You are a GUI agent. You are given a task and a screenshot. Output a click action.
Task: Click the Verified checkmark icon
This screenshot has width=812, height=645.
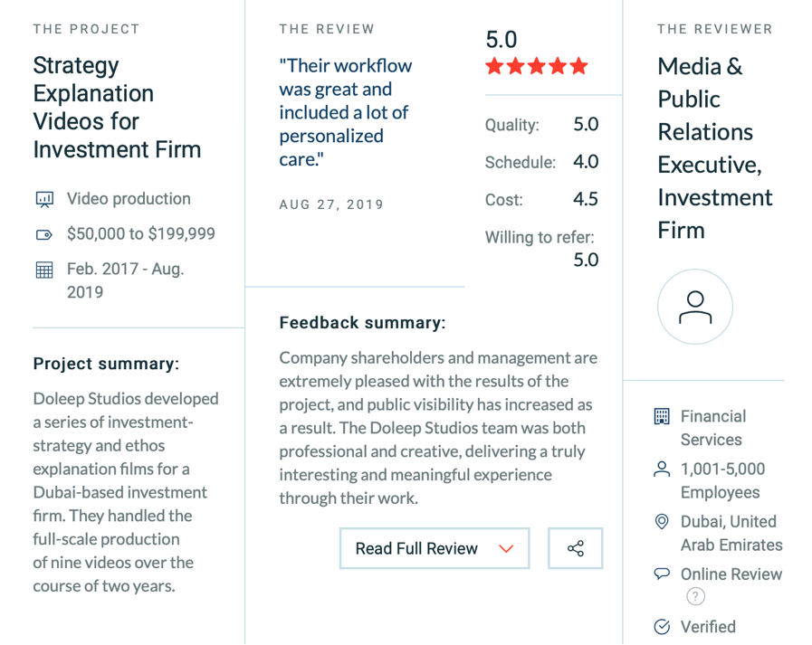(662, 626)
